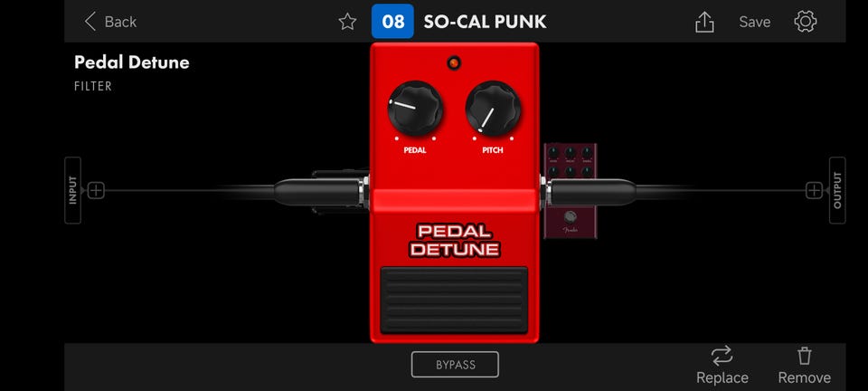This screenshot has width=868, height=391.
Task: Add effect at the INPUT plus icon
Action: (x=96, y=190)
